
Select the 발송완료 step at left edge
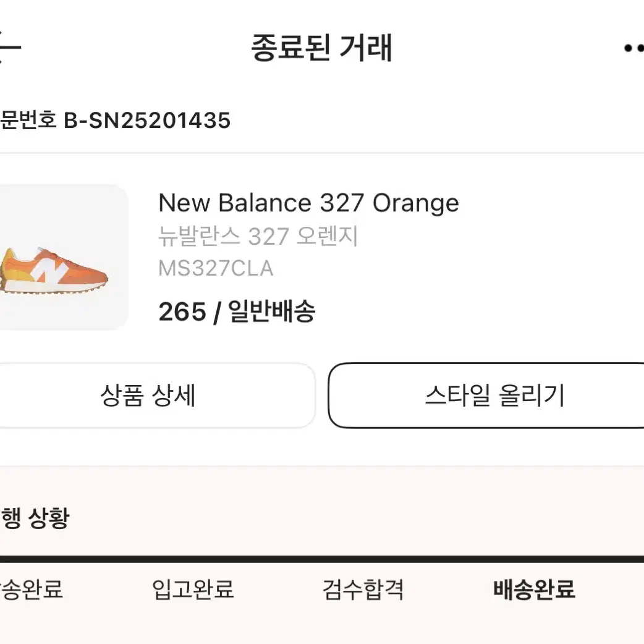pyautogui.click(x=32, y=589)
